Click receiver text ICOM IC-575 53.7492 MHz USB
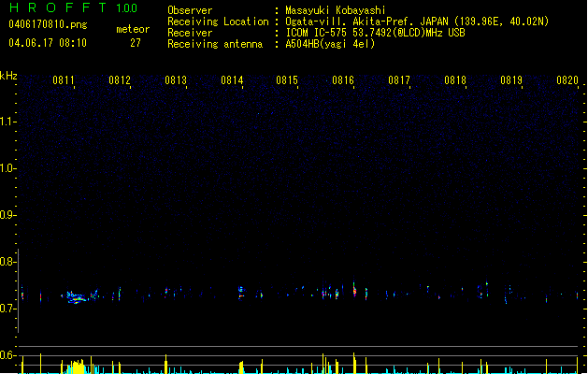The width and height of the screenshot is (588, 374). point(375,33)
